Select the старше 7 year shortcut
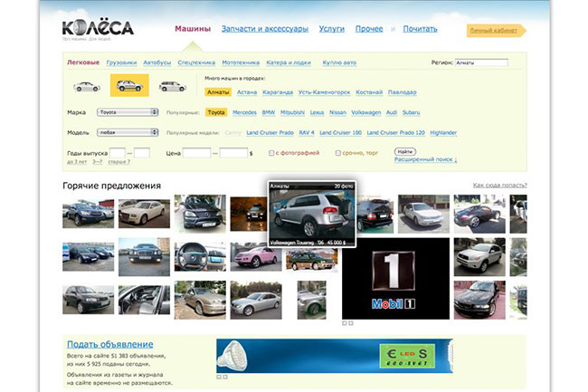The image size is (588, 392). point(119,162)
